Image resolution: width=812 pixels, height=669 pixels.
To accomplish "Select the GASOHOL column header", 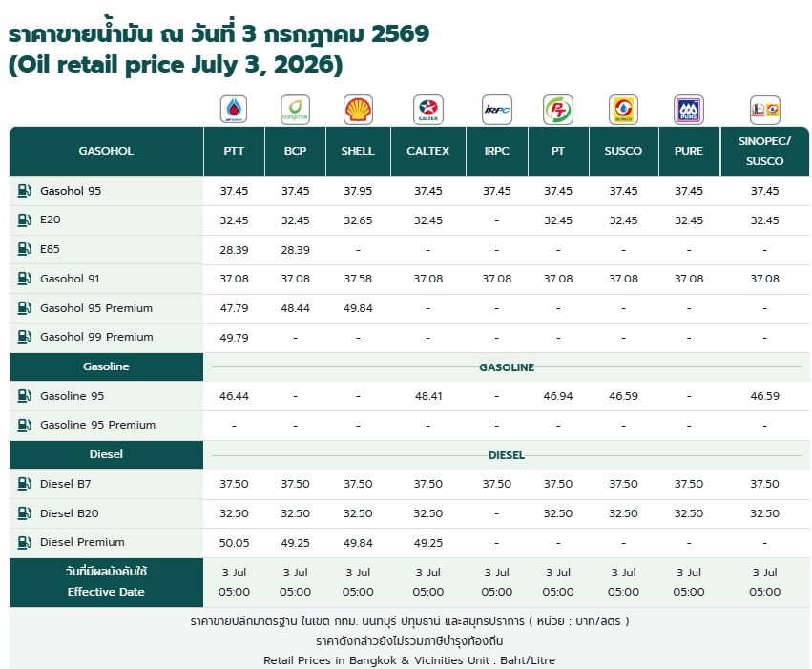I will pyautogui.click(x=106, y=151).
